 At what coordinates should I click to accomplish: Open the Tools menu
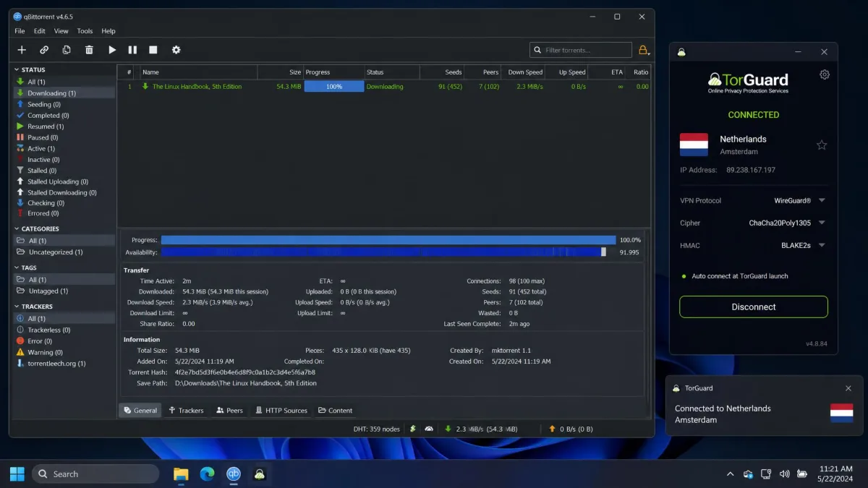coord(85,31)
